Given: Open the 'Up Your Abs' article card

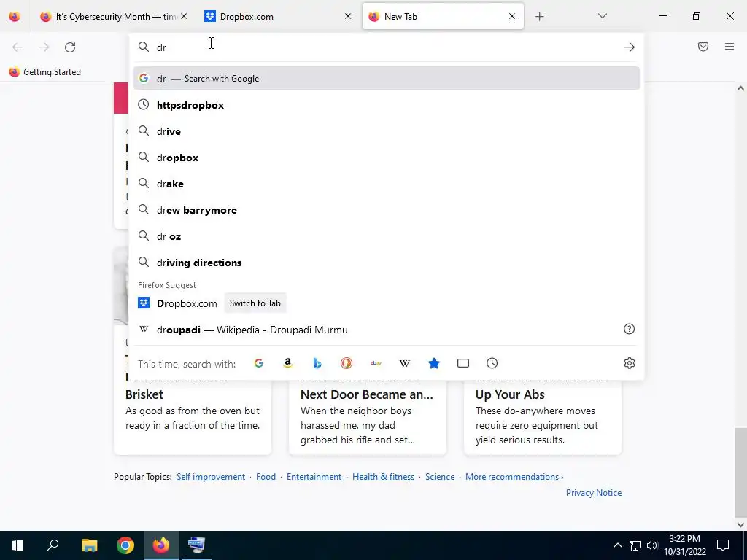Looking at the screenshot, I should point(543,416).
